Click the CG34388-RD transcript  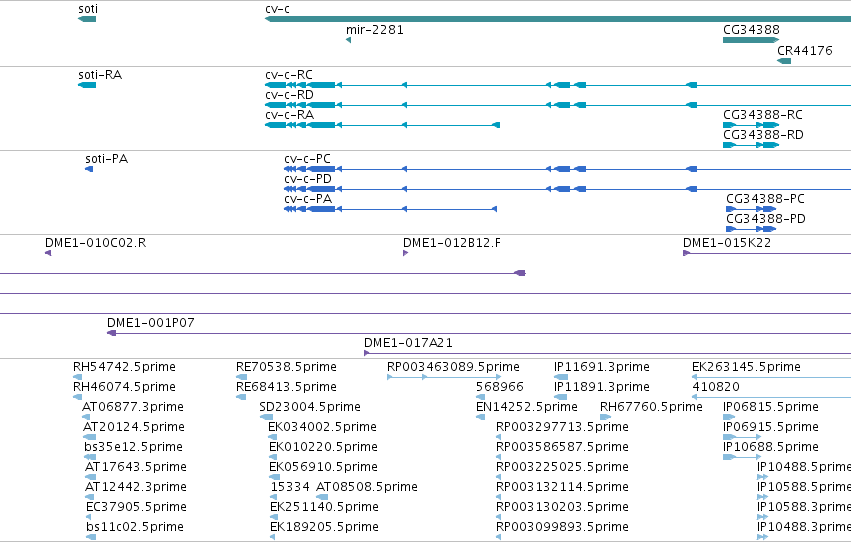(751, 145)
